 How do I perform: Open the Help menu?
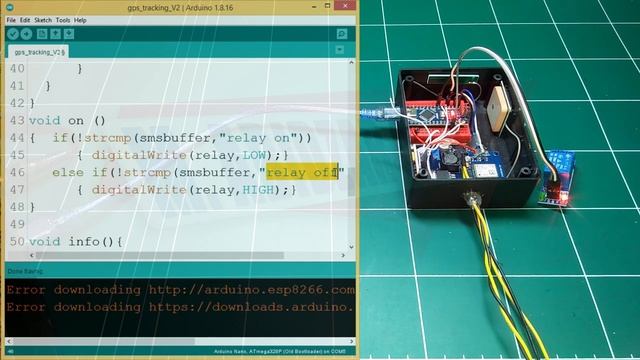[80, 20]
